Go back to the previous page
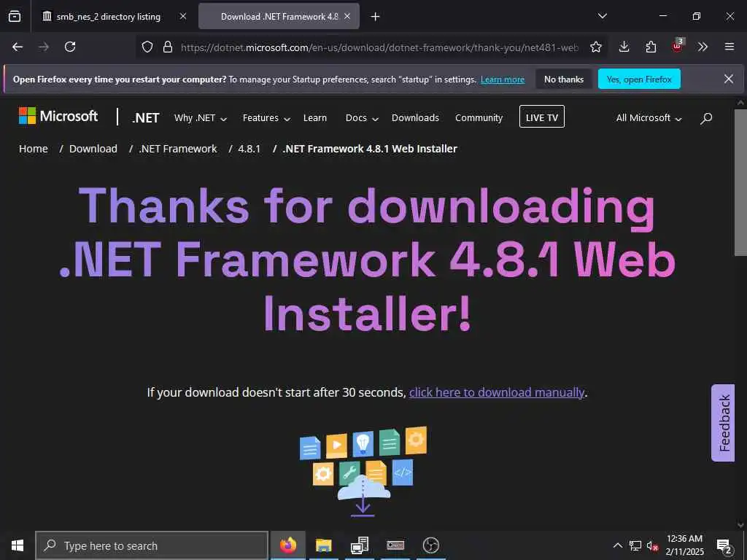Viewport: 747px width, 560px height. point(18,47)
